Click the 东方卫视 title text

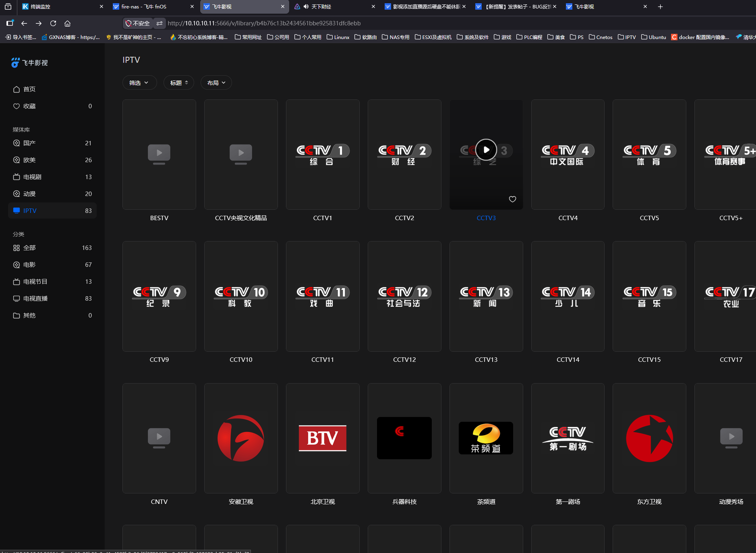(x=649, y=502)
